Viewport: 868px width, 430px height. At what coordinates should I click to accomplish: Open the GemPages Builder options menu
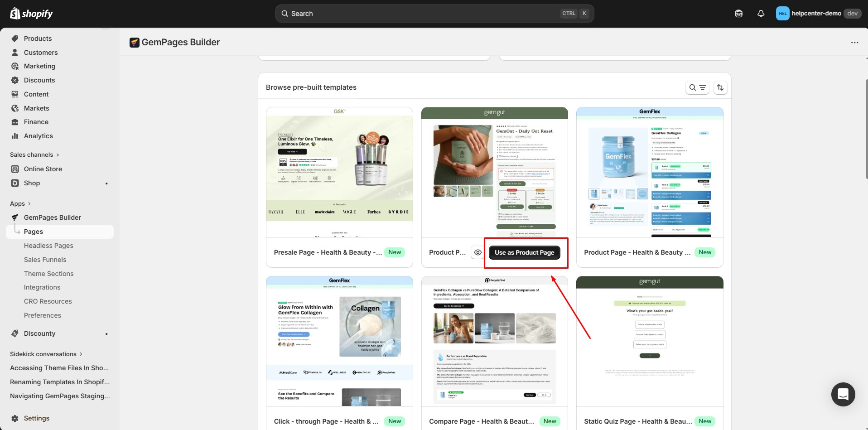pyautogui.click(x=854, y=42)
